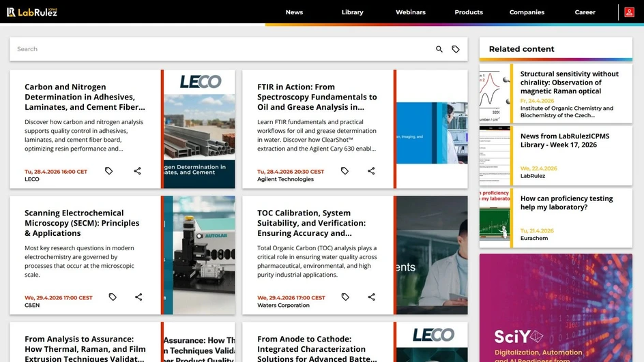
Task: Click into the Search input field
Action: 218,49
